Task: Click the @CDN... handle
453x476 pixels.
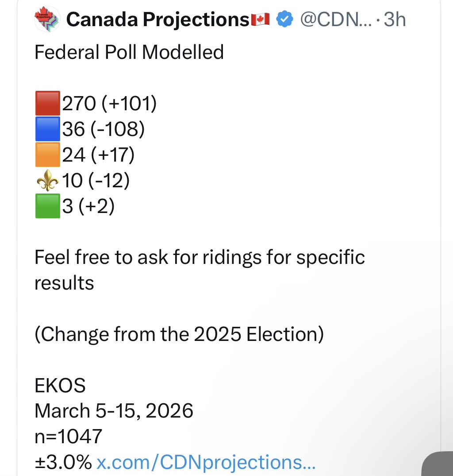Action: (x=337, y=19)
